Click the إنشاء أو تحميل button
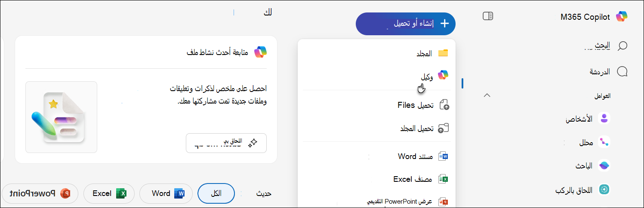The image size is (644, 208). point(405,24)
